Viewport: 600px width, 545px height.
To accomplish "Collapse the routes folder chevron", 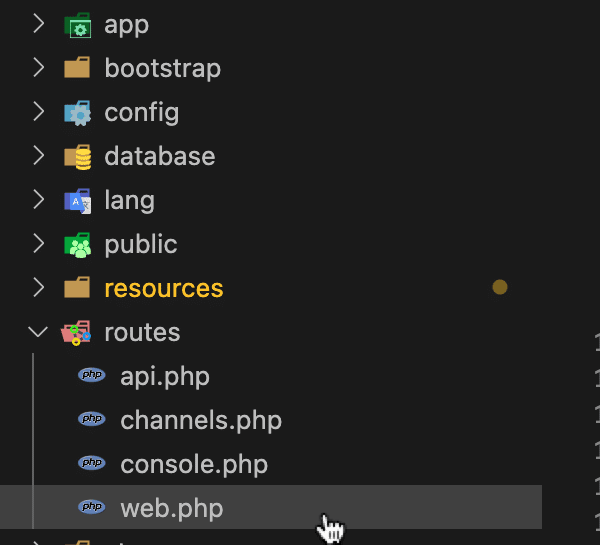I will (x=38, y=333).
